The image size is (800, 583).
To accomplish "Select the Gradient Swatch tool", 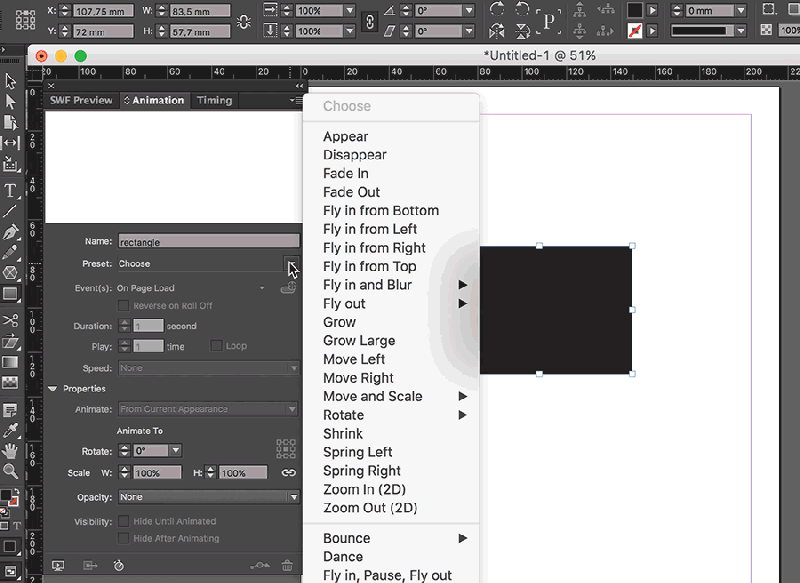I will point(10,362).
